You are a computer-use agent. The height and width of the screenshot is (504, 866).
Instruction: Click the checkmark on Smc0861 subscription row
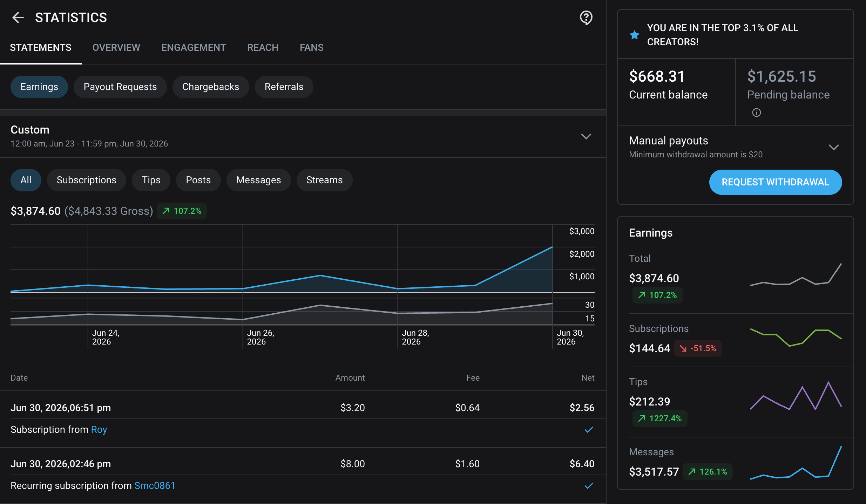coord(589,485)
